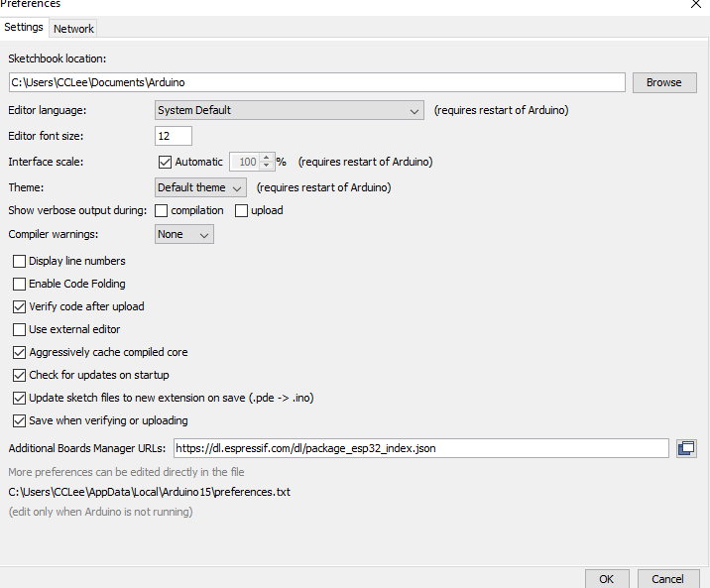Enable verbose output during compilation
The image size is (710, 588).
click(x=162, y=211)
